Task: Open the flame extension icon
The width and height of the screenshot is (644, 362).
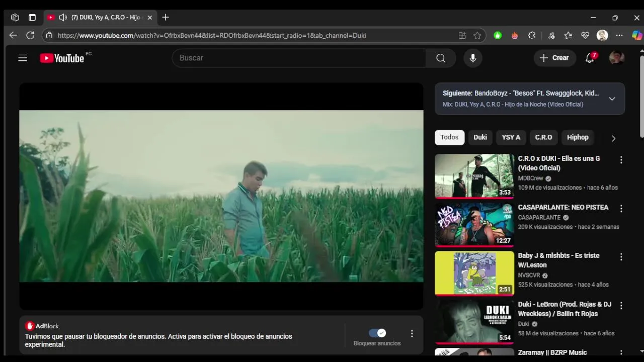Action: pyautogui.click(x=515, y=35)
